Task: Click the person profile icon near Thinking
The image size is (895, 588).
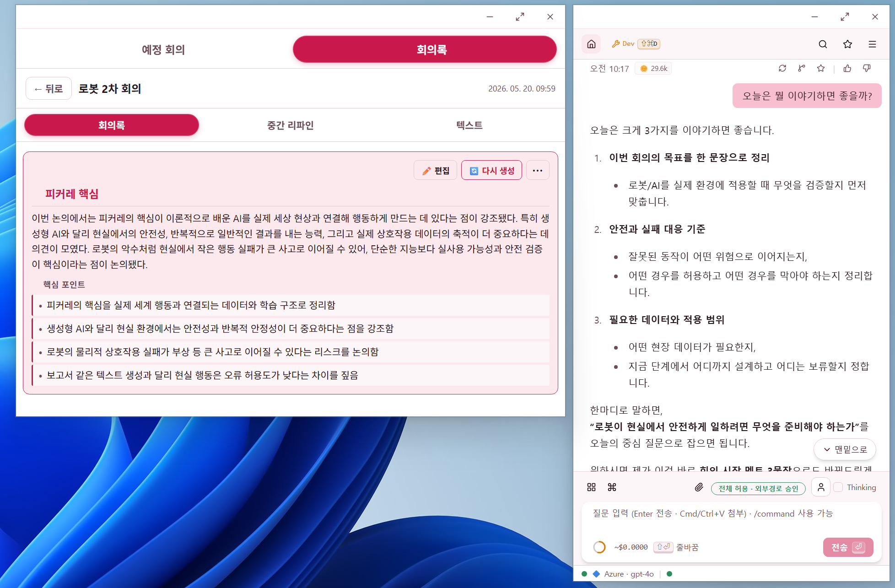Action: coord(821,487)
